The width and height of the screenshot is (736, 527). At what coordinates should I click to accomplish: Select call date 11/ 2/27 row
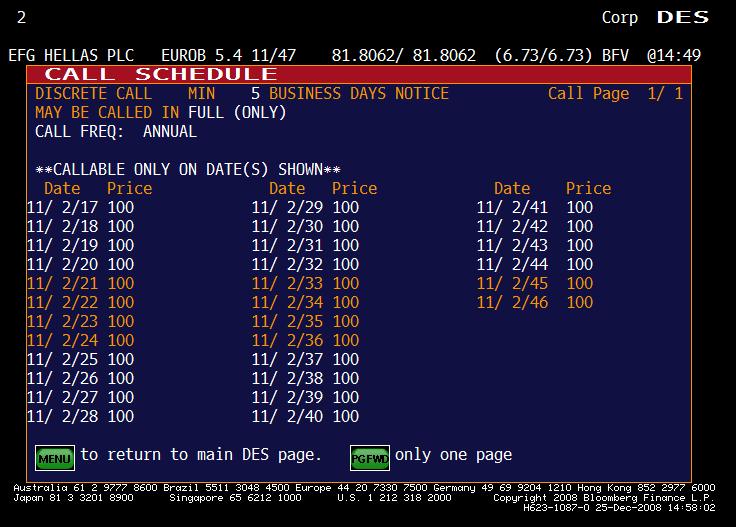pos(80,397)
